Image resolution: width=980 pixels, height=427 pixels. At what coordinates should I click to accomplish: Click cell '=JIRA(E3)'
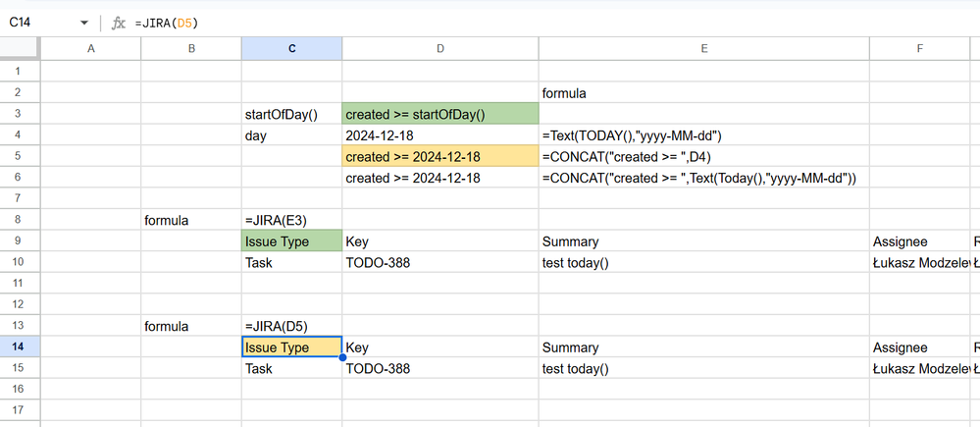(292, 220)
